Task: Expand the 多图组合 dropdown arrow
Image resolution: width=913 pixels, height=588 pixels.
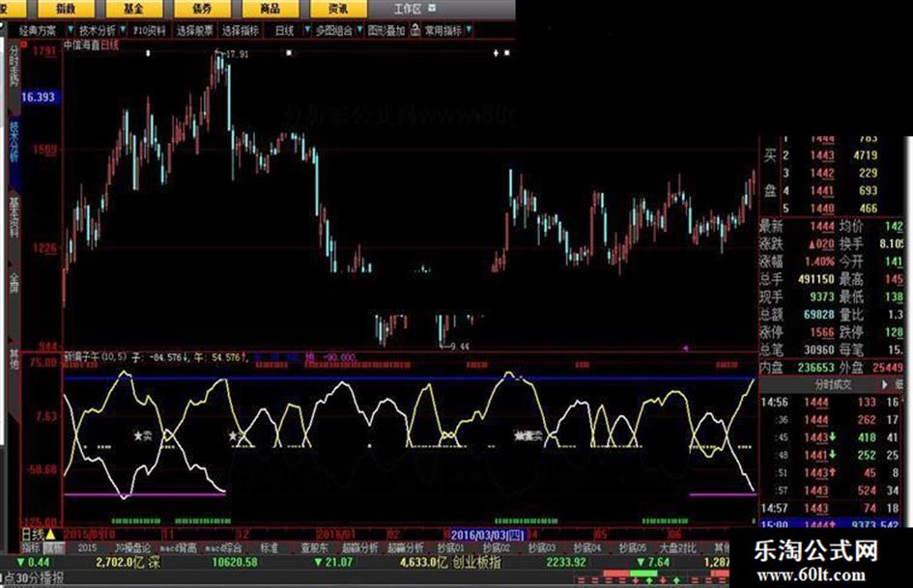Action: pyautogui.click(x=359, y=29)
